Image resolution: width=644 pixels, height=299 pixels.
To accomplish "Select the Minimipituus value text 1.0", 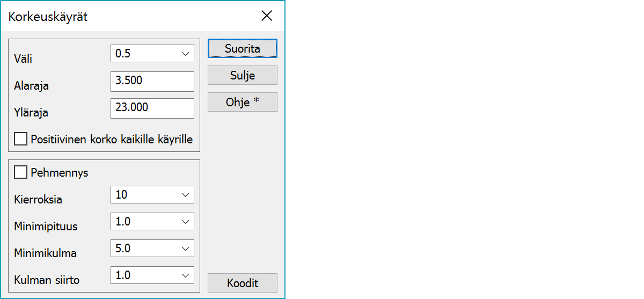I will [x=123, y=222].
